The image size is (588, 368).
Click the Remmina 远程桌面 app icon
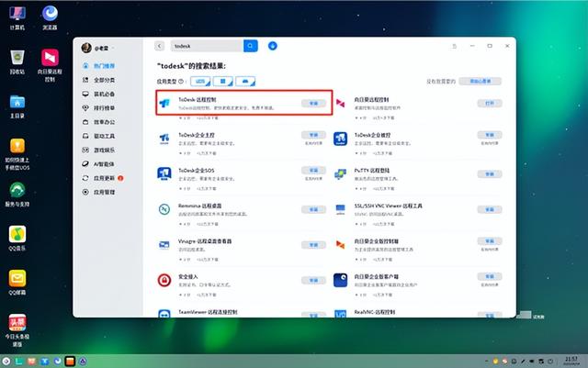164,209
